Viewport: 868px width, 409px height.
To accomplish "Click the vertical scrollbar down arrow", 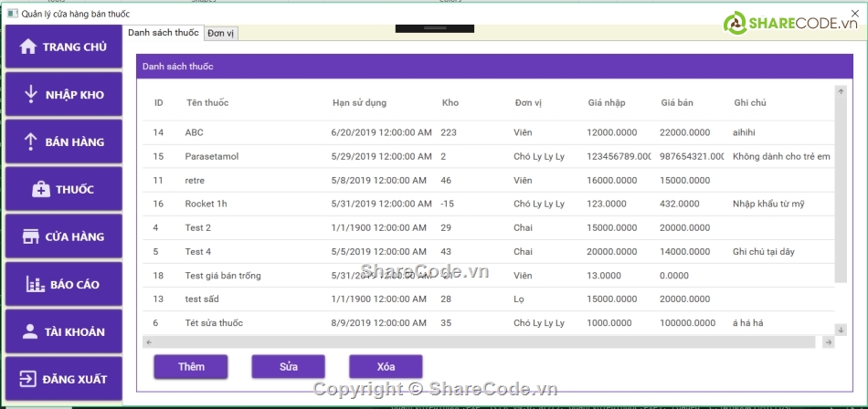I will 841,329.
